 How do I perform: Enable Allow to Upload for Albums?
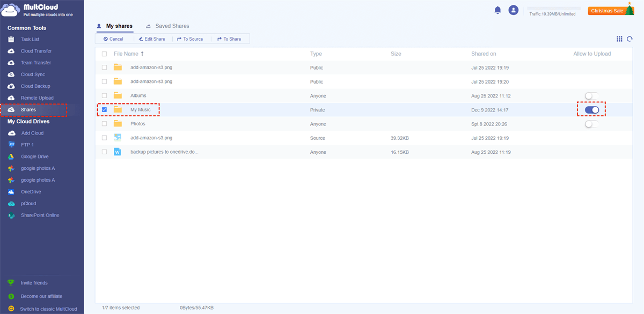pyautogui.click(x=591, y=96)
